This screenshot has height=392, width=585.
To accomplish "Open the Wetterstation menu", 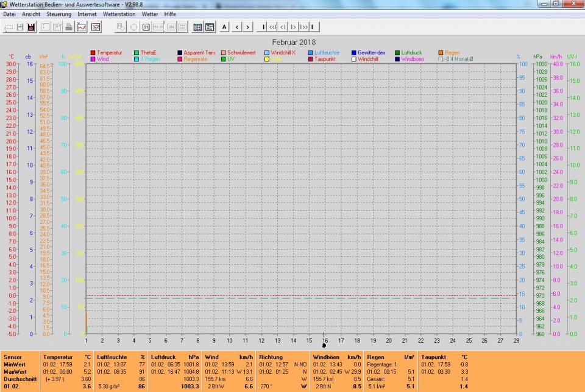I will pyautogui.click(x=119, y=14).
